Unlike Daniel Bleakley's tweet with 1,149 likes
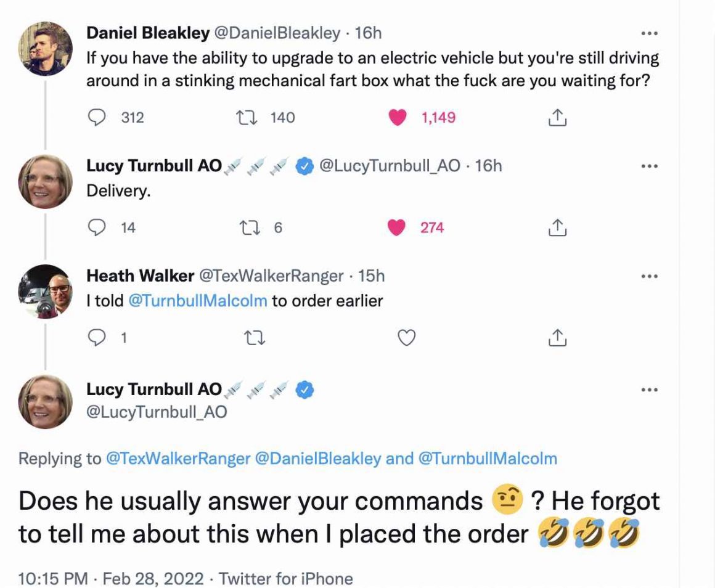 click(x=398, y=117)
